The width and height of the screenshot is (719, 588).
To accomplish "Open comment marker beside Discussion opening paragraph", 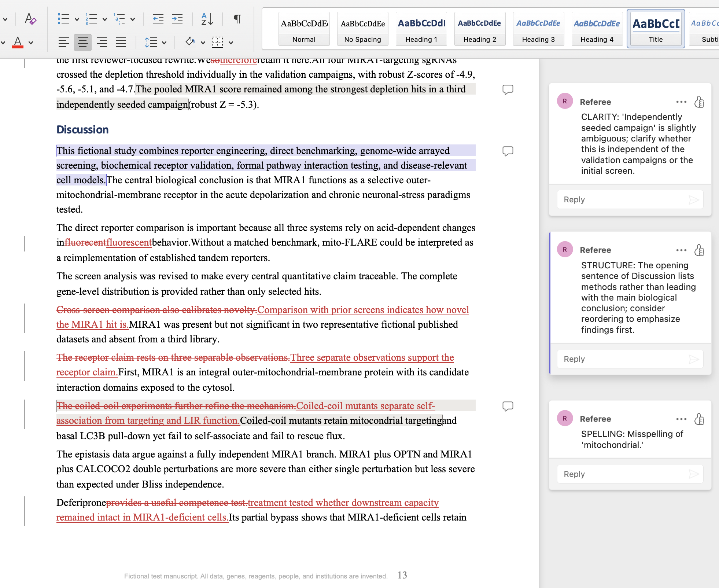I will (508, 151).
